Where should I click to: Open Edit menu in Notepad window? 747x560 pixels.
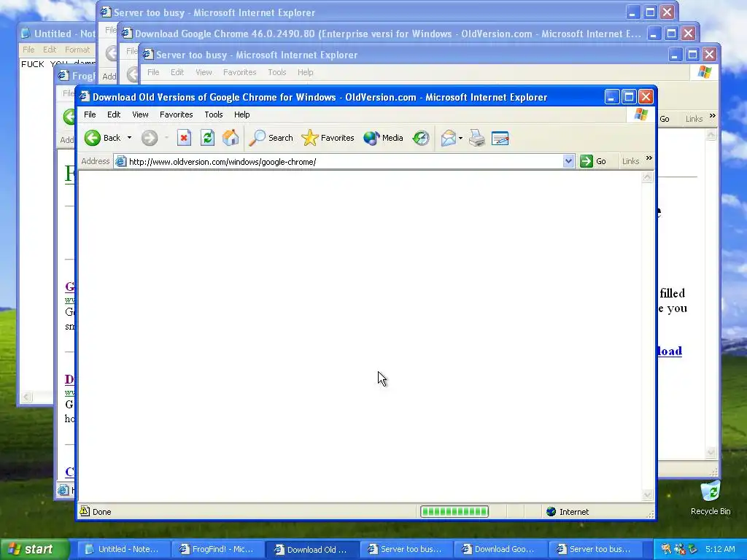[50, 50]
